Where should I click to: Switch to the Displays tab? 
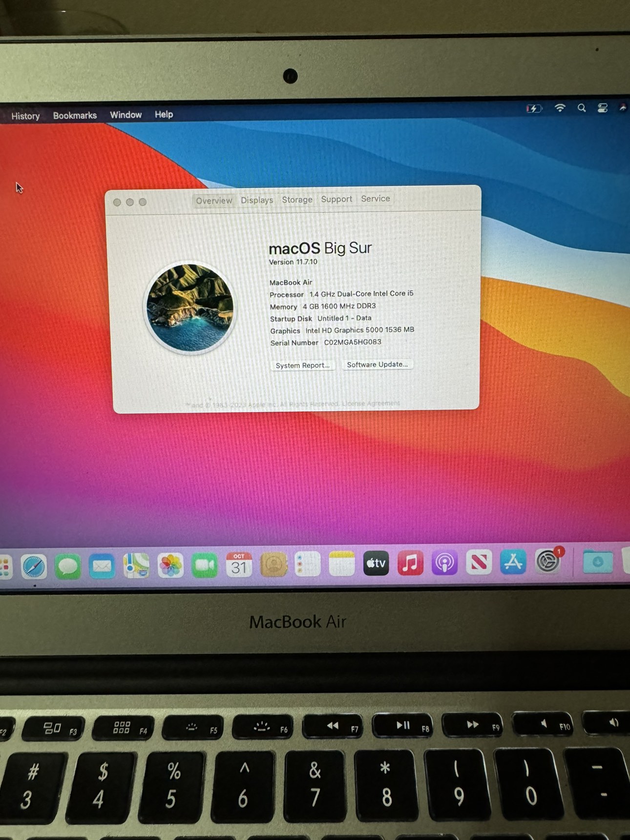coord(257,200)
